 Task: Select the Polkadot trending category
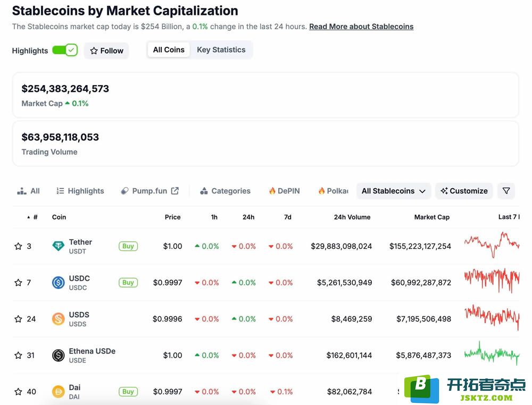pos(333,191)
